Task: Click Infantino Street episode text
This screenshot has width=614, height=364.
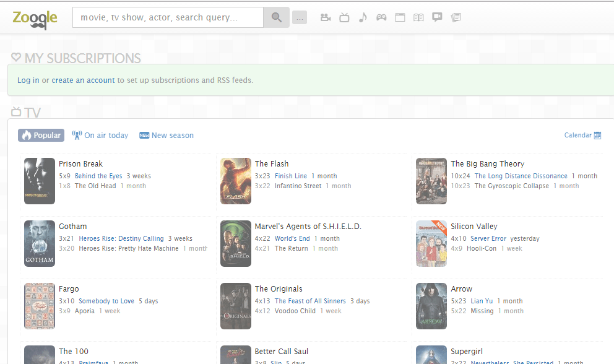Action: (x=298, y=186)
